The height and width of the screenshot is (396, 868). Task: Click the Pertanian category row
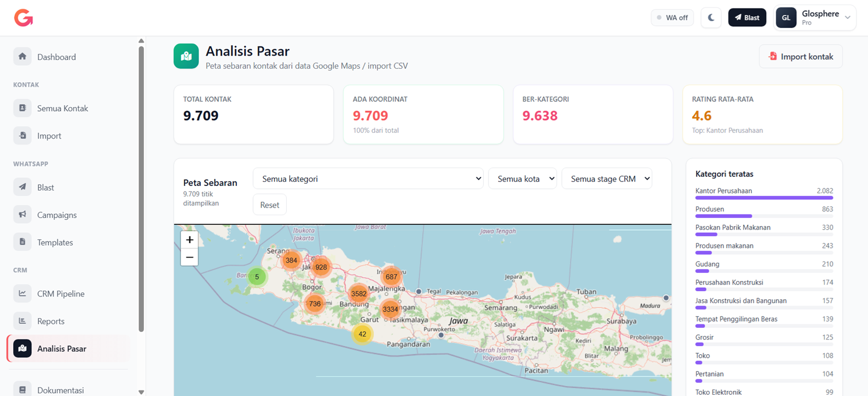coord(764,377)
